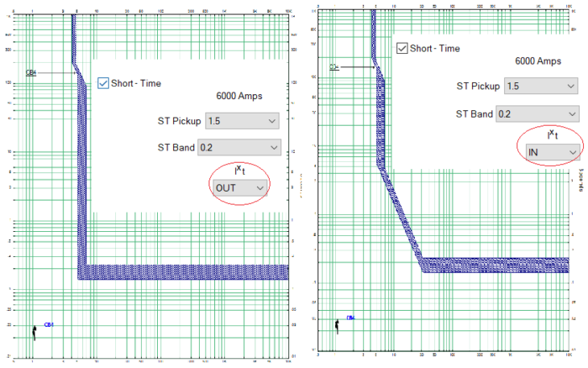588x368 pixels.
Task: Select the blue CB4 label in right chart
Action: point(350,318)
